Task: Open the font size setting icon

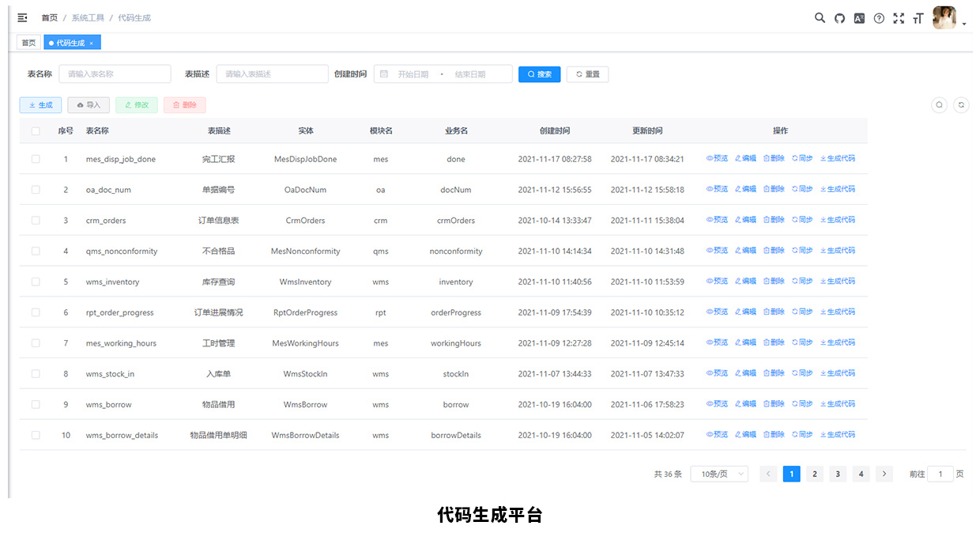Action: coord(918,18)
